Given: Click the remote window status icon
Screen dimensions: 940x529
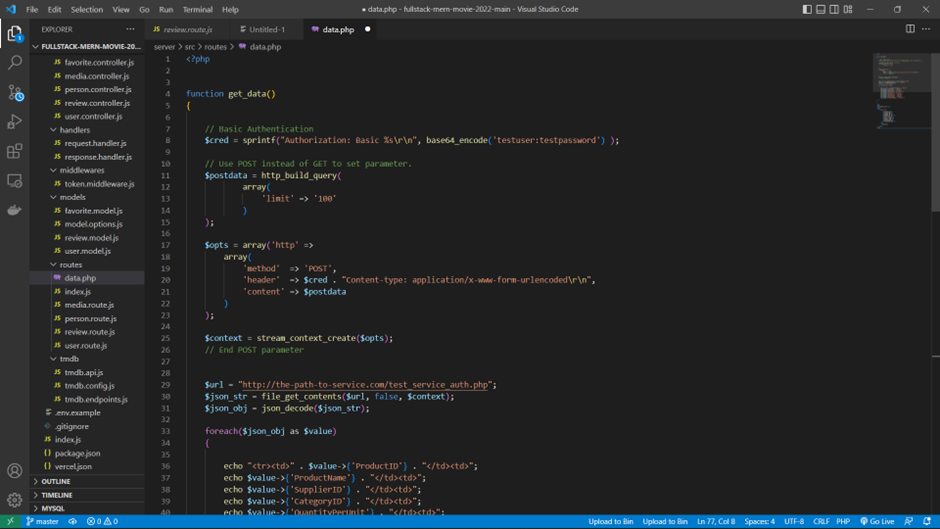Looking at the screenshot, I should 10,521.
